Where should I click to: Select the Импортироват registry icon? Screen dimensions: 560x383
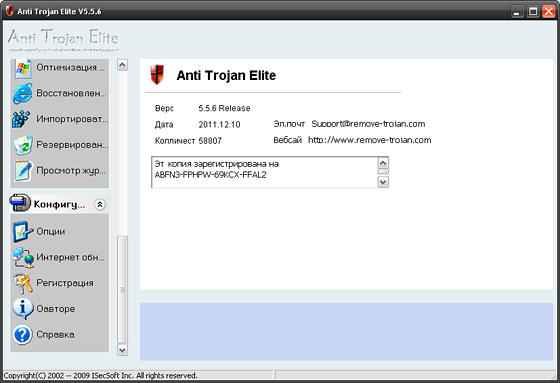(x=21, y=119)
